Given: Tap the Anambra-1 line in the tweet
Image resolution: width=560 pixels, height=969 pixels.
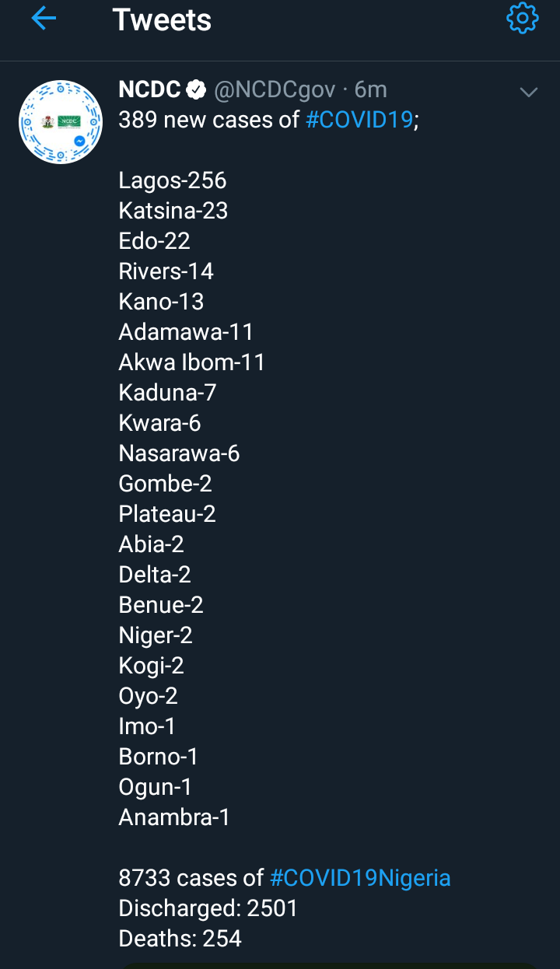Looking at the screenshot, I should click(174, 817).
